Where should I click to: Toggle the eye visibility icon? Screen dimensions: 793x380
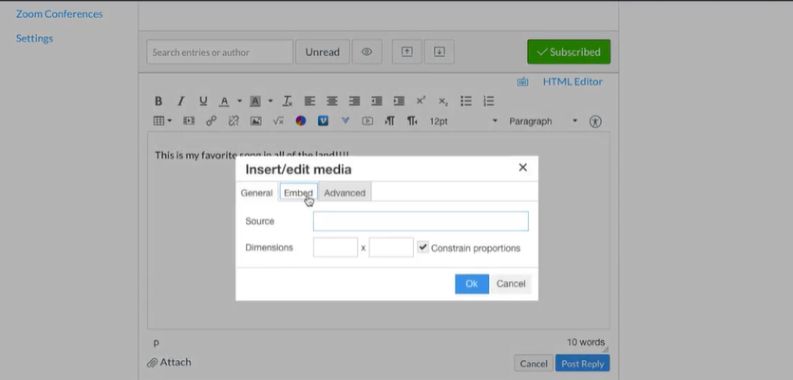pos(367,52)
